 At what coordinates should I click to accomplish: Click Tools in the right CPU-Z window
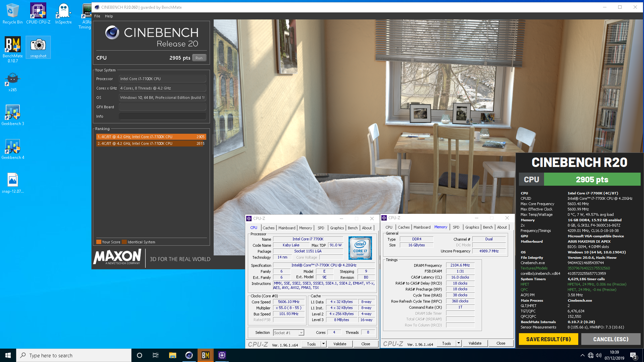click(447, 344)
